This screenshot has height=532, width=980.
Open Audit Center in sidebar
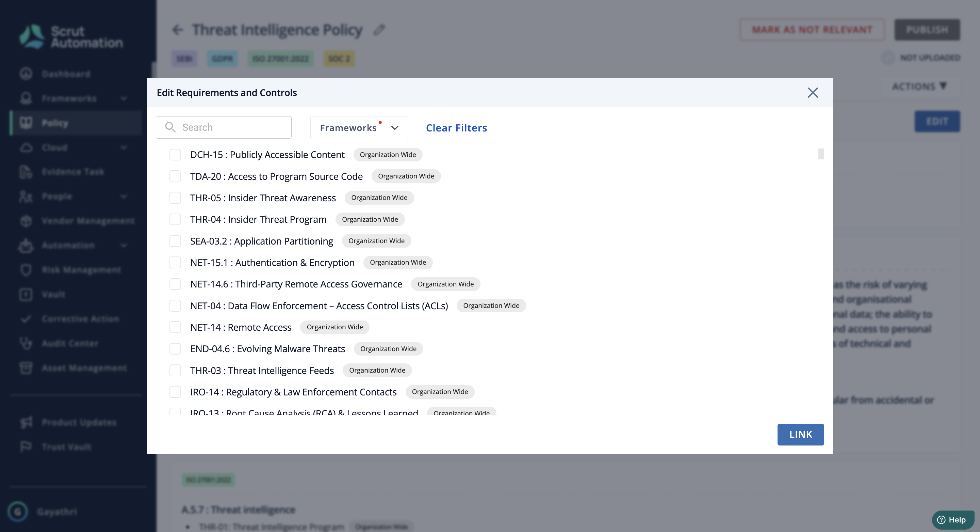70,344
